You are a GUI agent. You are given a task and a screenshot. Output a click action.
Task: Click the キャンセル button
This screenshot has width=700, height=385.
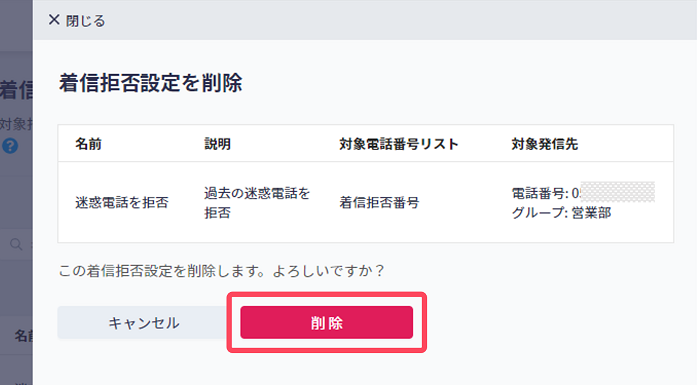144,322
